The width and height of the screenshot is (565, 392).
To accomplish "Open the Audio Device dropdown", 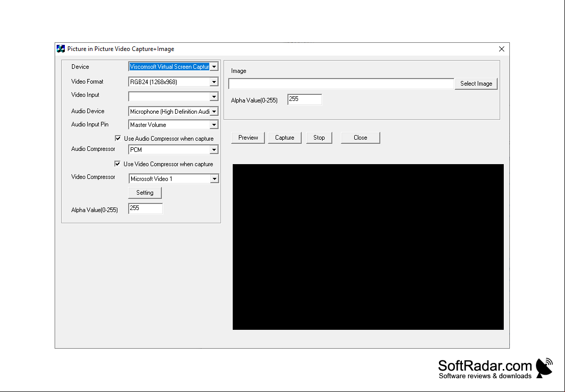I will click(214, 112).
